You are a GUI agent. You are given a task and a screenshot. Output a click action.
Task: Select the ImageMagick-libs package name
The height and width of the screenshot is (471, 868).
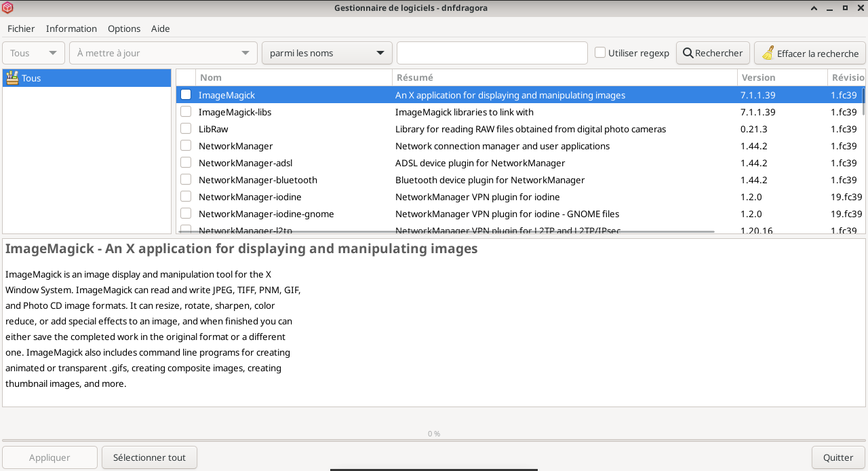tap(235, 112)
